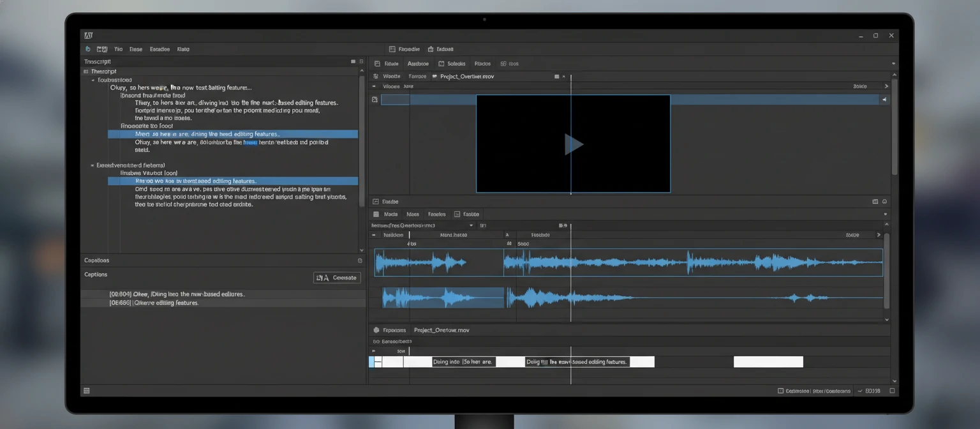
Task: Click the keyboard shortcut icon in bottom-left status bar
Action: 86,390
